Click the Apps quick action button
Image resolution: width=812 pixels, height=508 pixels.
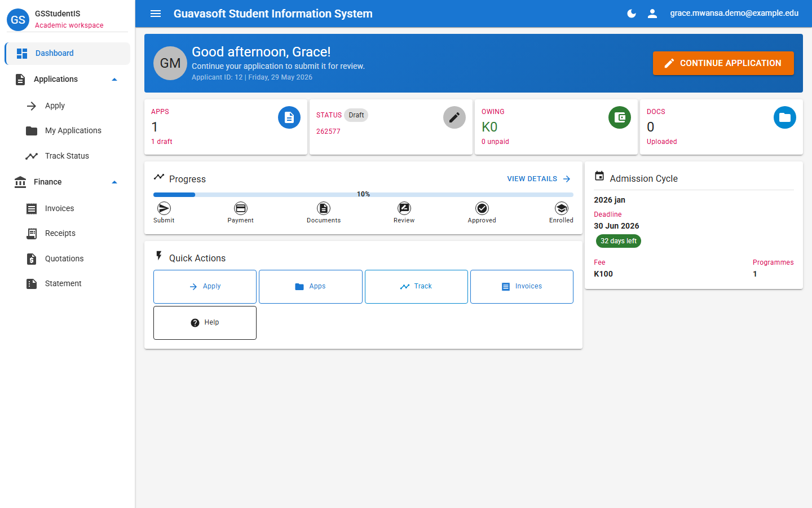tap(311, 287)
